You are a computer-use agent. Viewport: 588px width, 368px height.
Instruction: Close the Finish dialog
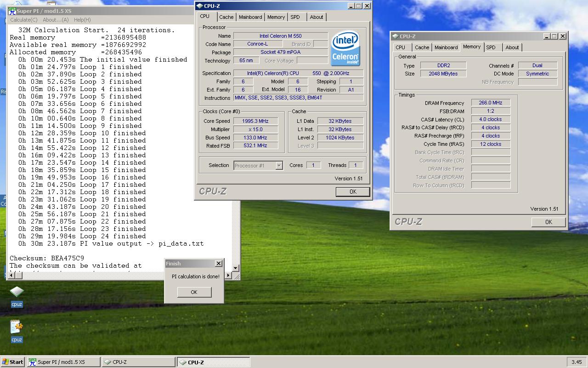tap(219, 264)
